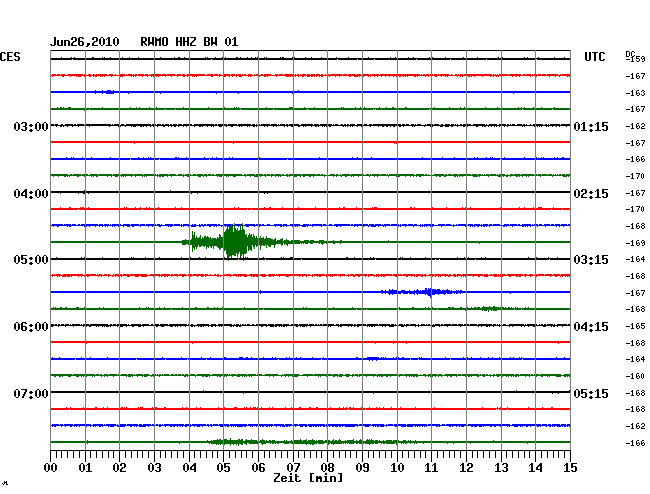Click minute 08 on the time axis
The height and width of the screenshot is (494, 650).
(x=327, y=467)
